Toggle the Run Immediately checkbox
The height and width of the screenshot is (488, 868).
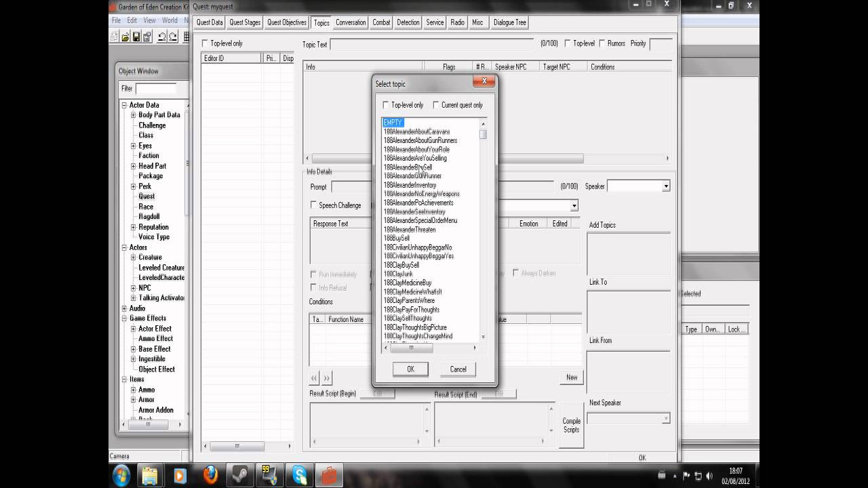click(x=313, y=274)
